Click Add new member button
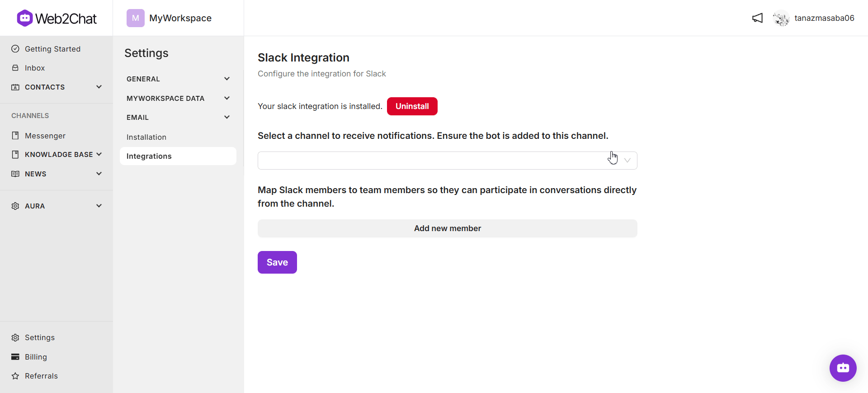 [448, 228]
